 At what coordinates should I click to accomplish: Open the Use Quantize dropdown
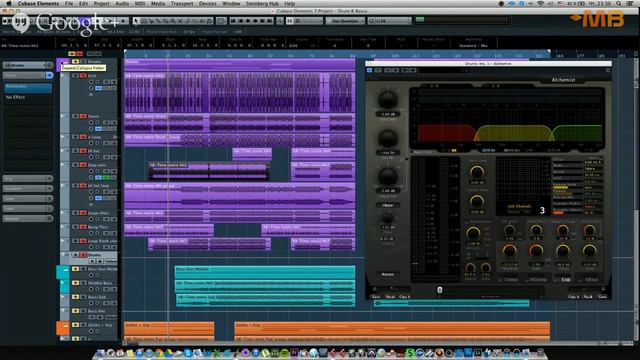click(x=345, y=21)
